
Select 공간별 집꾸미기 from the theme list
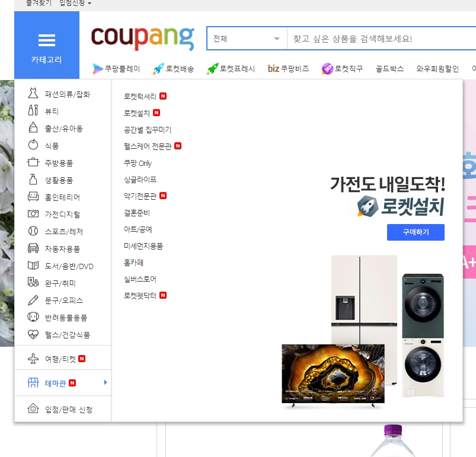click(148, 130)
